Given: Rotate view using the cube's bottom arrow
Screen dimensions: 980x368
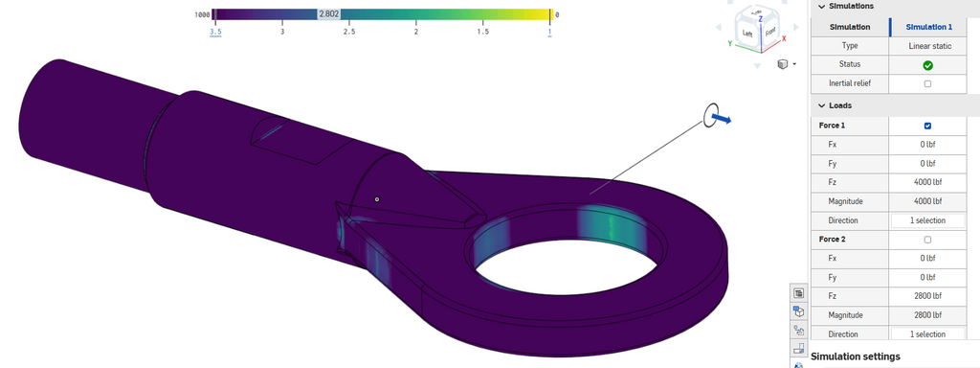Looking at the screenshot, I should 758,66.
